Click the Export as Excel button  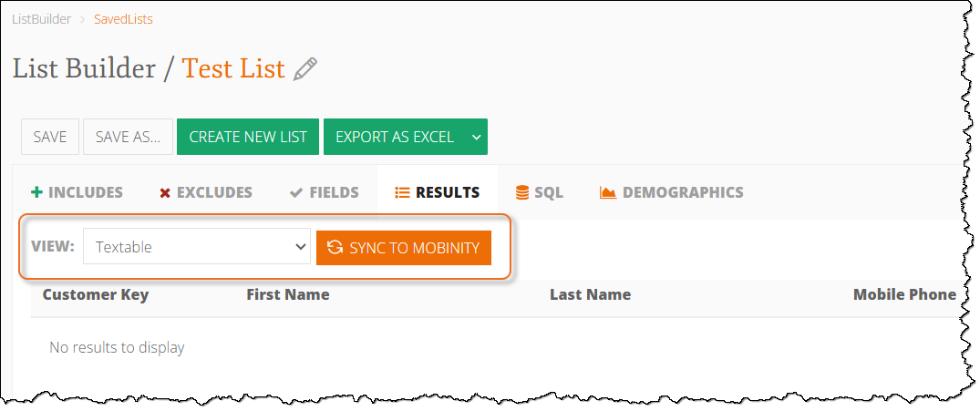click(394, 137)
